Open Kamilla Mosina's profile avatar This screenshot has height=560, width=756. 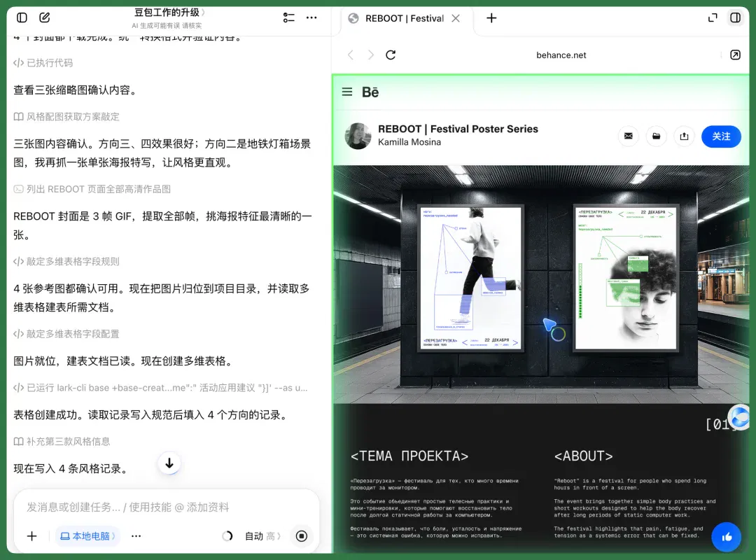(x=358, y=136)
